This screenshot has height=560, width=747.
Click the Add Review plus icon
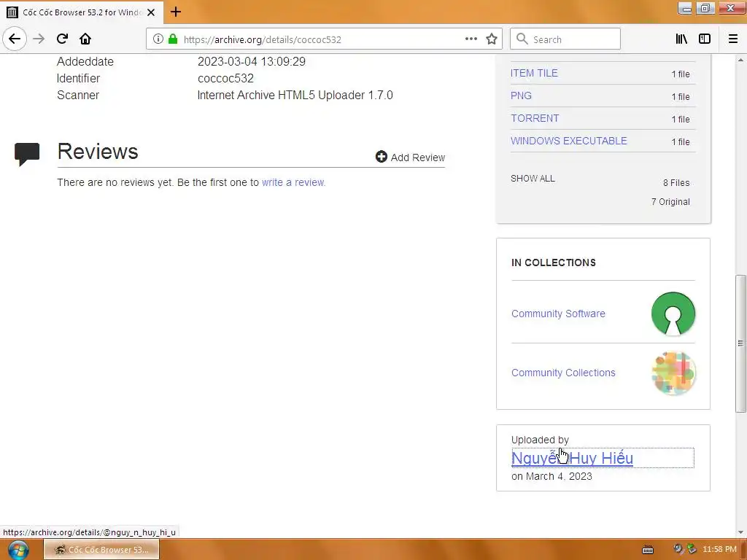pyautogui.click(x=381, y=157)
